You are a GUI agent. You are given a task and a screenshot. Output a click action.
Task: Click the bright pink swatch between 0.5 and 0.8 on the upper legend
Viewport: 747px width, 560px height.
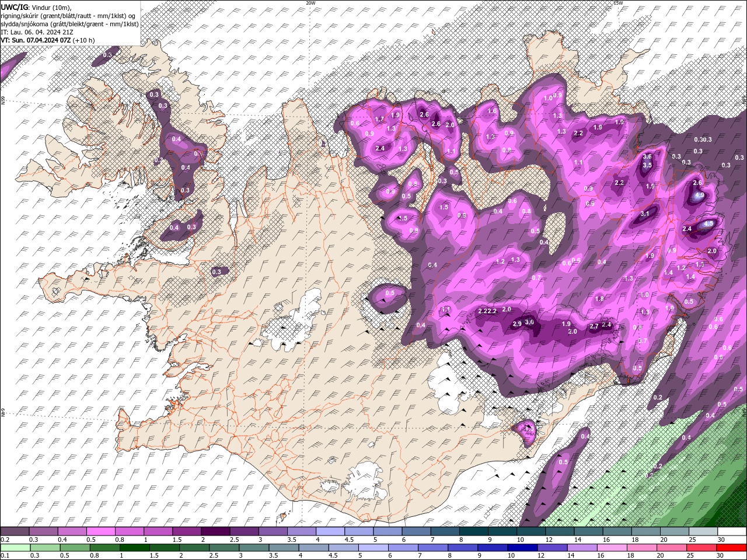(x=101, y=531)
